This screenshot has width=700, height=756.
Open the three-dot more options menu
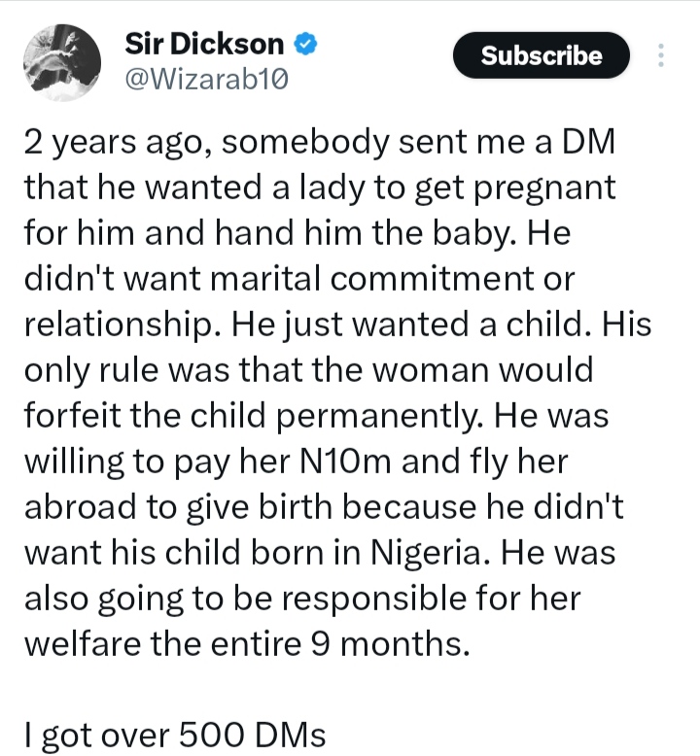(662, 56)
